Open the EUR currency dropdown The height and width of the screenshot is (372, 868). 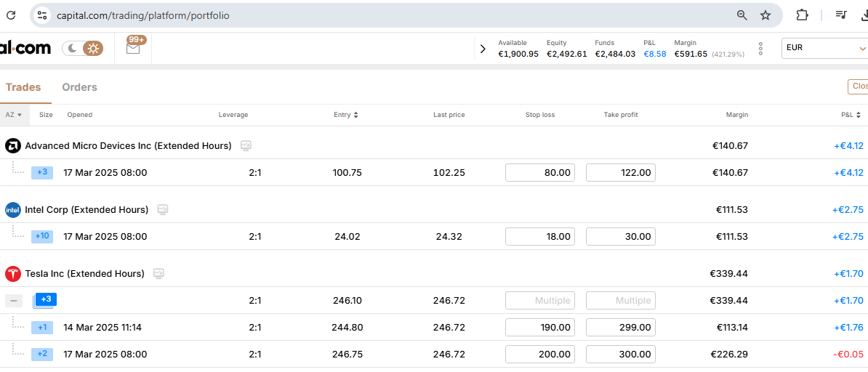pyautogui.click(x=824, y=48)
